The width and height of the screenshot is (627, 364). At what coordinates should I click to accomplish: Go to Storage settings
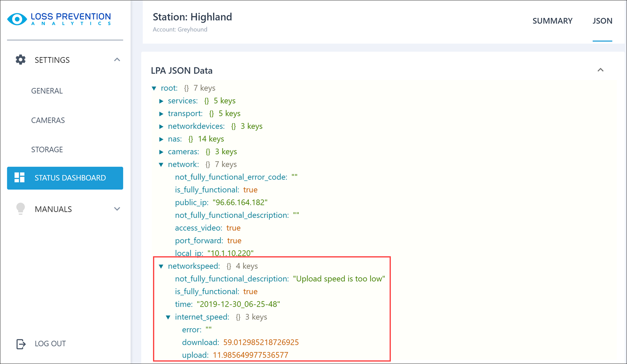(47, 150)
